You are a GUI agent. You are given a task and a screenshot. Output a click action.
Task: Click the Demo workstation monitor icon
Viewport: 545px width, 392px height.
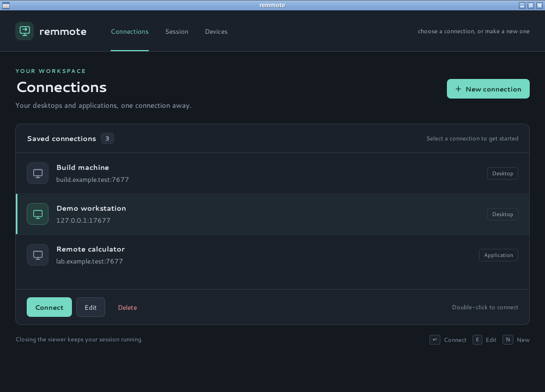coord(38,214)
